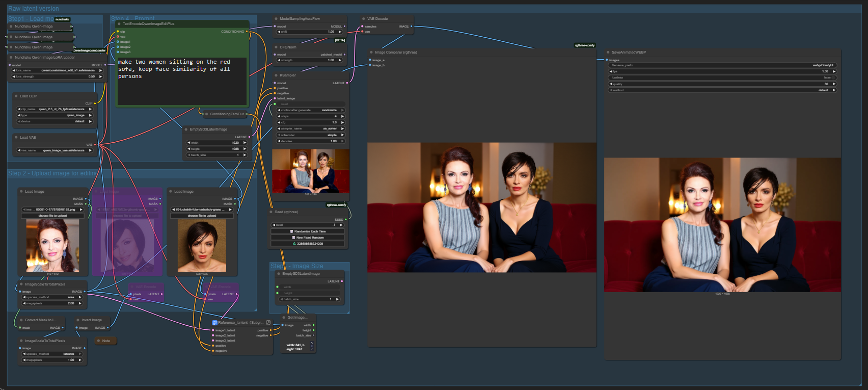
Task: Select the red-haired woman thumbnail in Load Image
Action: tap(52, 246)
